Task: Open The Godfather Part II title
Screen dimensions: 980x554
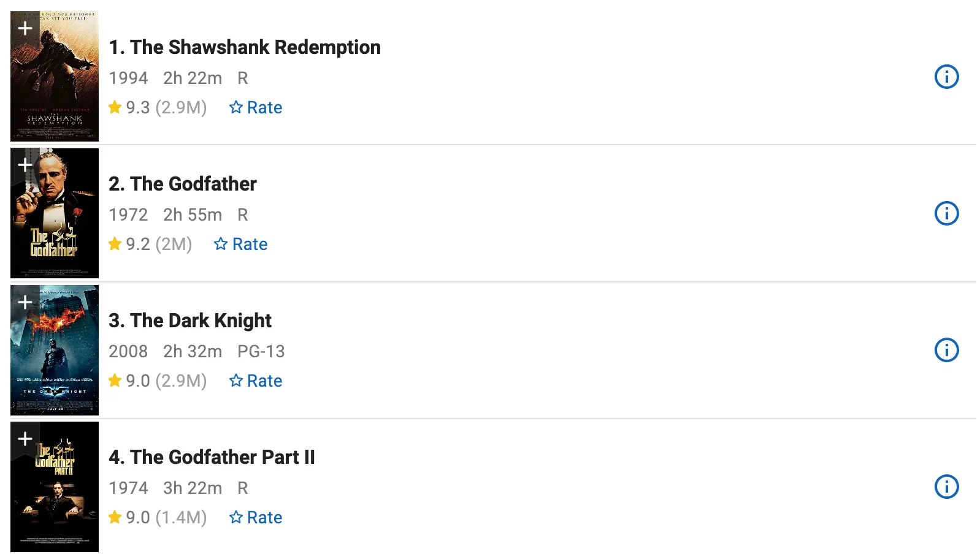Action: pos(212,457)
